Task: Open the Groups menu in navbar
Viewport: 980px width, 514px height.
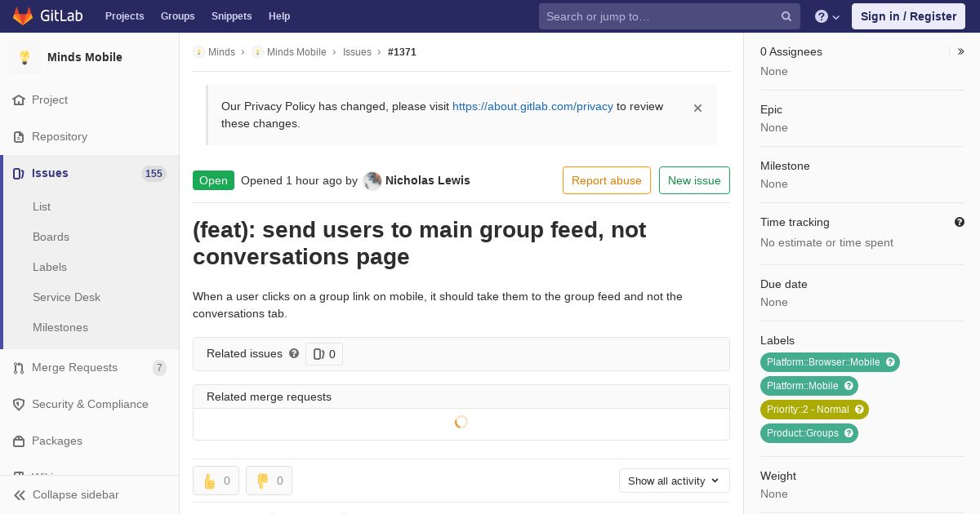Action: (x=178, y=16)
